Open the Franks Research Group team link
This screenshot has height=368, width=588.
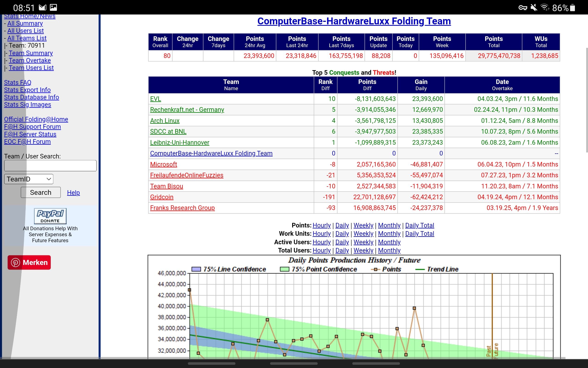pyautogui.click(x=182, y=208)
